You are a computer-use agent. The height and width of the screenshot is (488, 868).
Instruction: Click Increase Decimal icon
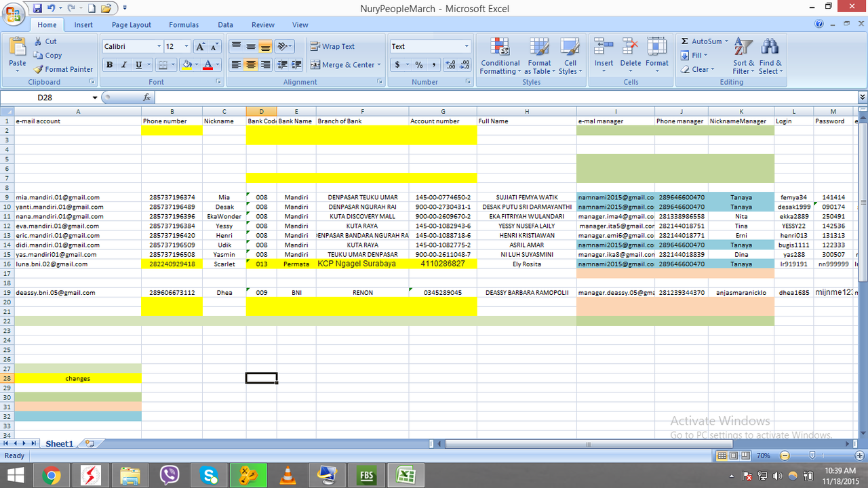pos(450,65)
